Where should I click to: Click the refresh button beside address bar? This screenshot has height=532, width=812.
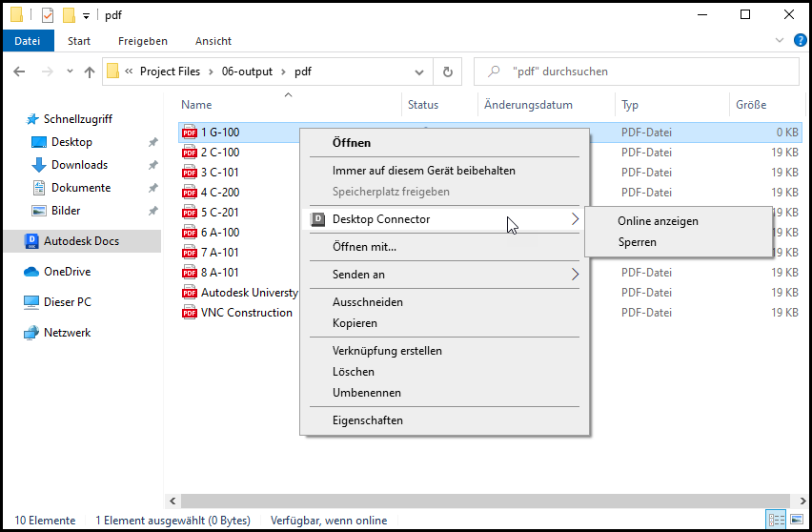click(x=447, y=72)
